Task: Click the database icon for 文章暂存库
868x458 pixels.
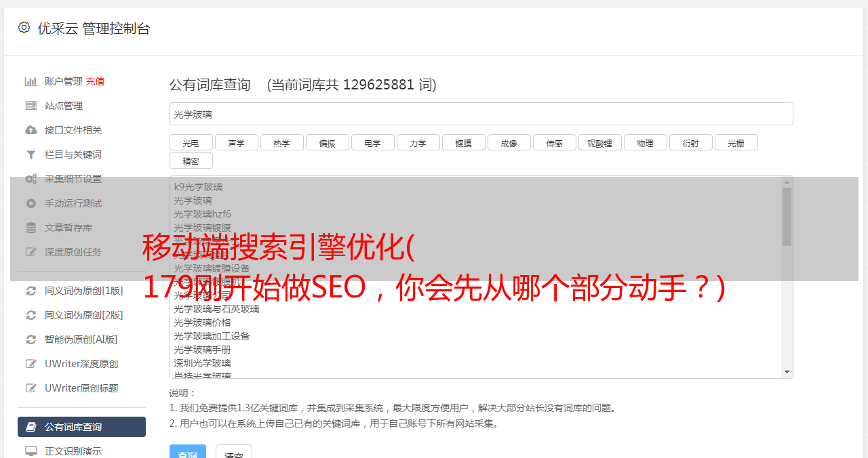Action: 31,228
